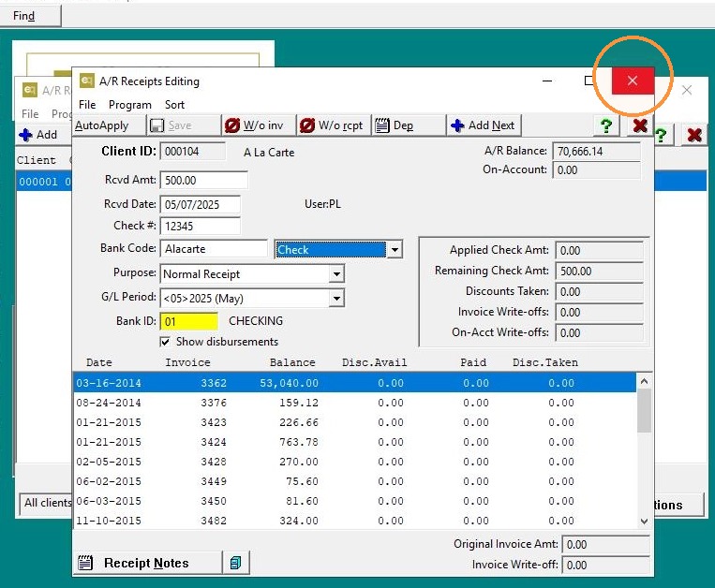The width and height of the screenshot is (715, 588).
Task: Click the W/o inv write-off button
Action: (x=259, y=125)
